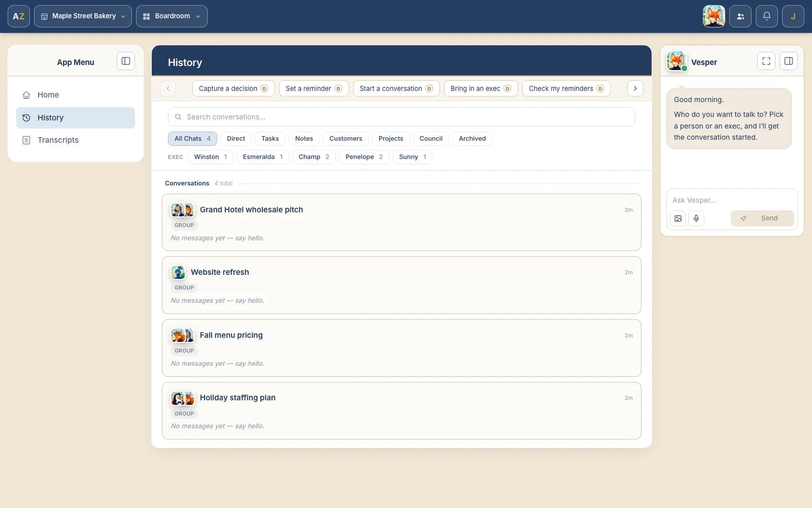The width and height of the screenshot is (812, 508).
Task: Click the Capture a decision chip
Action: pyautogui.click(x=233, y=88)
